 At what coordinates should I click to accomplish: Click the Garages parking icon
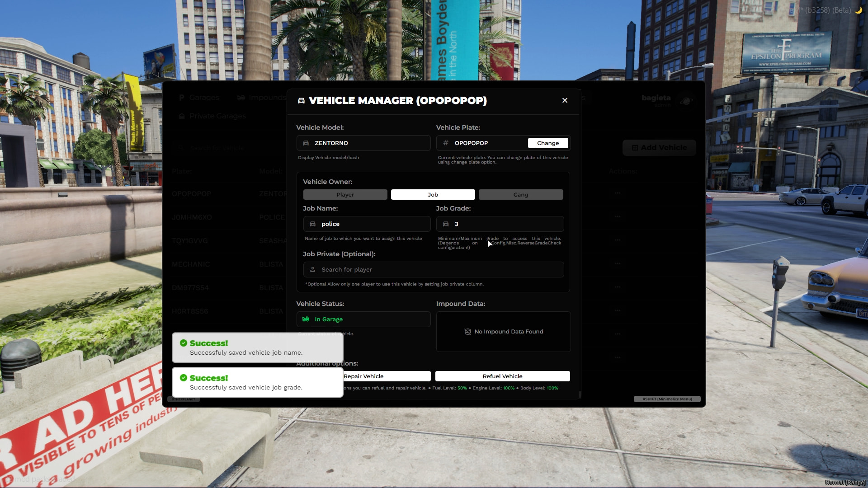click(x=182, y=98)
